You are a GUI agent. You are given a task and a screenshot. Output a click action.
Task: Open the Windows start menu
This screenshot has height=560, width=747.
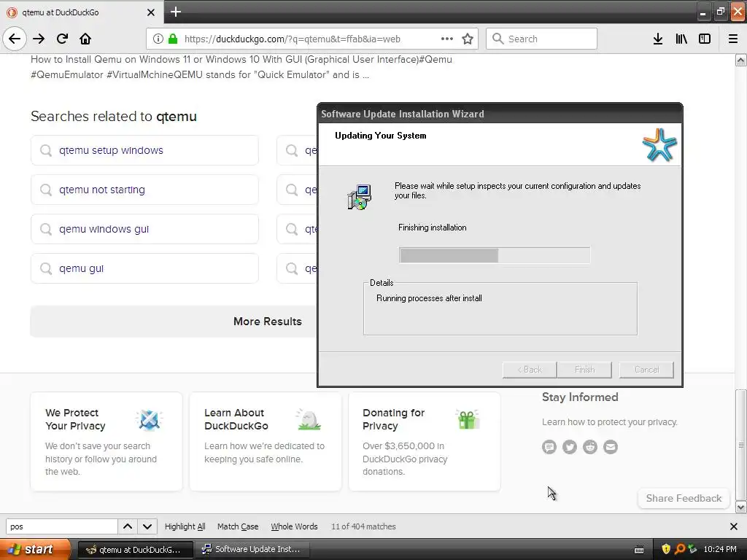pyautogui.click(x=35, y=549)
